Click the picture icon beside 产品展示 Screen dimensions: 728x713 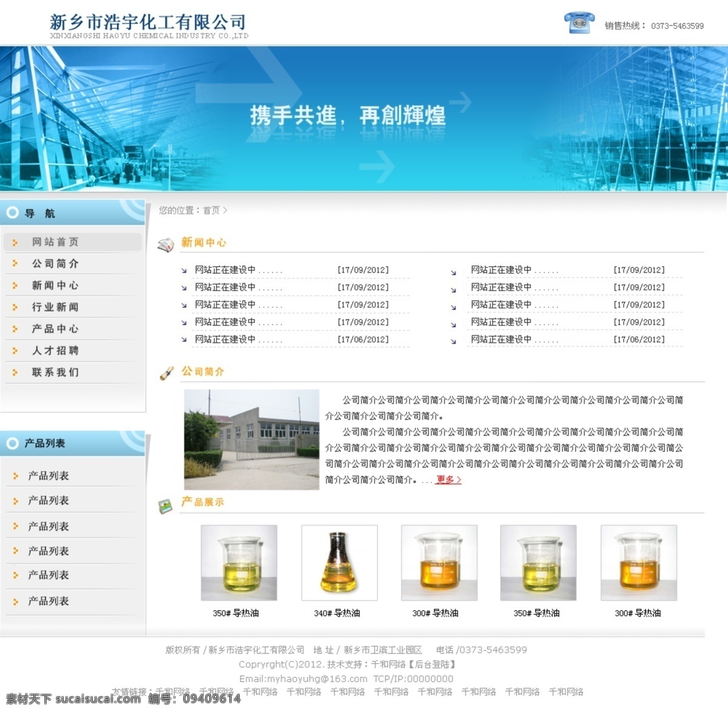[165, 506]
